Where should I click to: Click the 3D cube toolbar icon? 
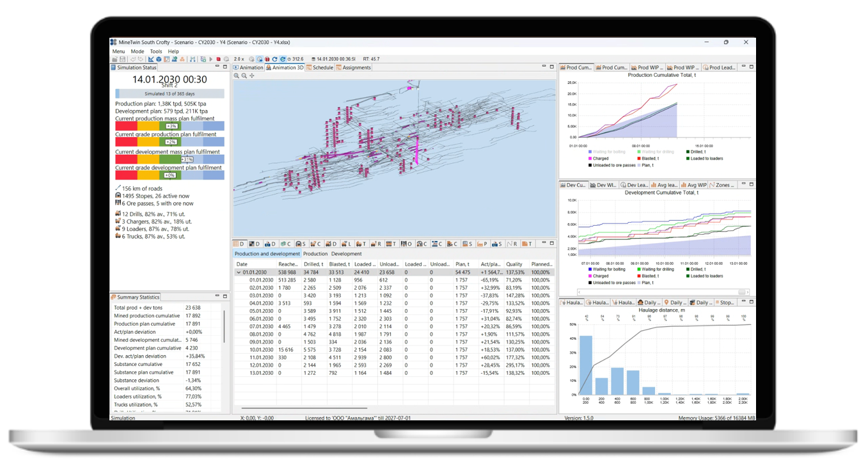coord(159,59)
